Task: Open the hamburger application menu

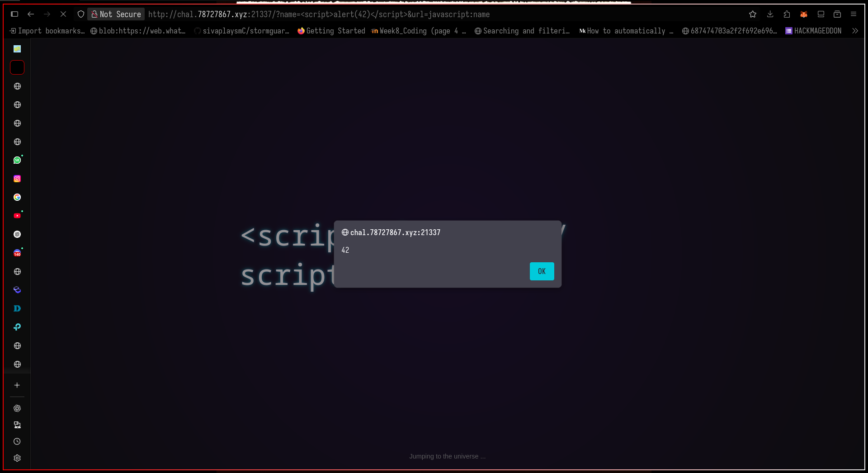Action: coord(854,14)
